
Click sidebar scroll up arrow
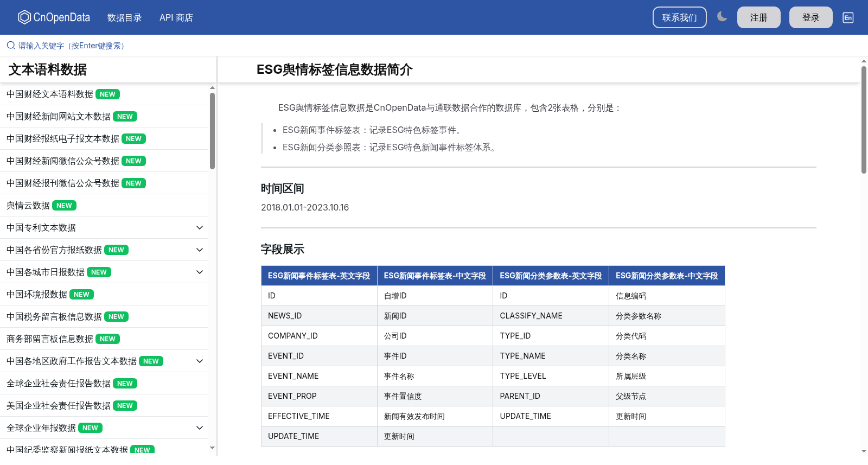click(212, 87)
